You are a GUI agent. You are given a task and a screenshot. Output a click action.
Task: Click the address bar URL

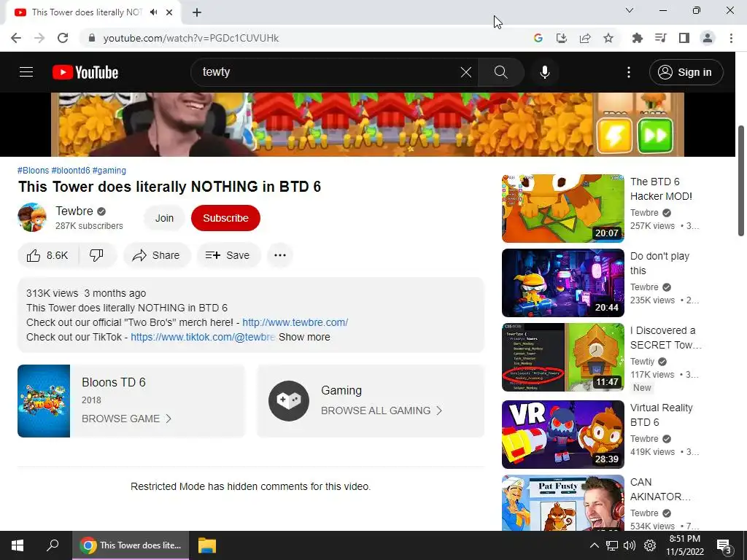pos(191,38)
